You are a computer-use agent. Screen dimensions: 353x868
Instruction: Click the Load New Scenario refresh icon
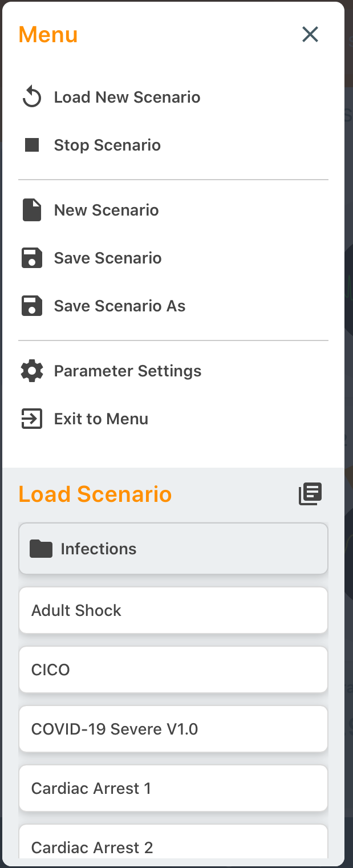tap(33, 97)
